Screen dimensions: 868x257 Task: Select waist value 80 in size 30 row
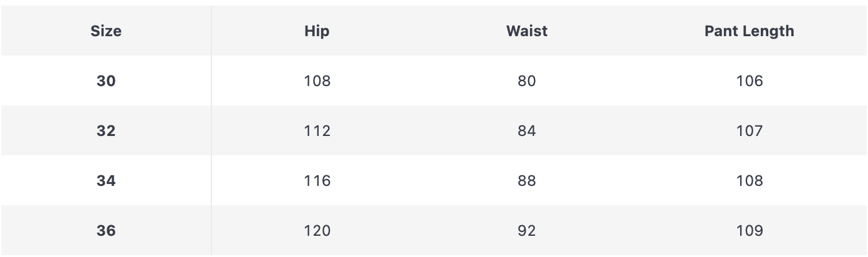click(x=527, y=81)
